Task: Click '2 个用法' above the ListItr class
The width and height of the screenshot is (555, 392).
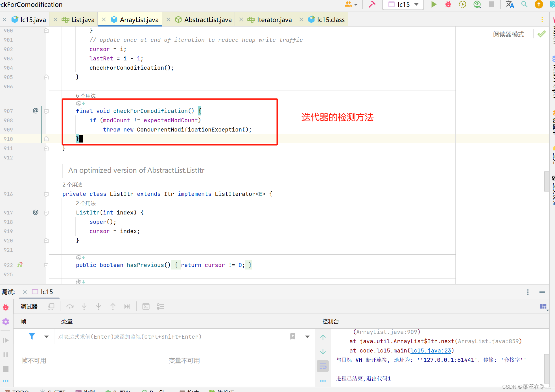Action: click(72, 185)
